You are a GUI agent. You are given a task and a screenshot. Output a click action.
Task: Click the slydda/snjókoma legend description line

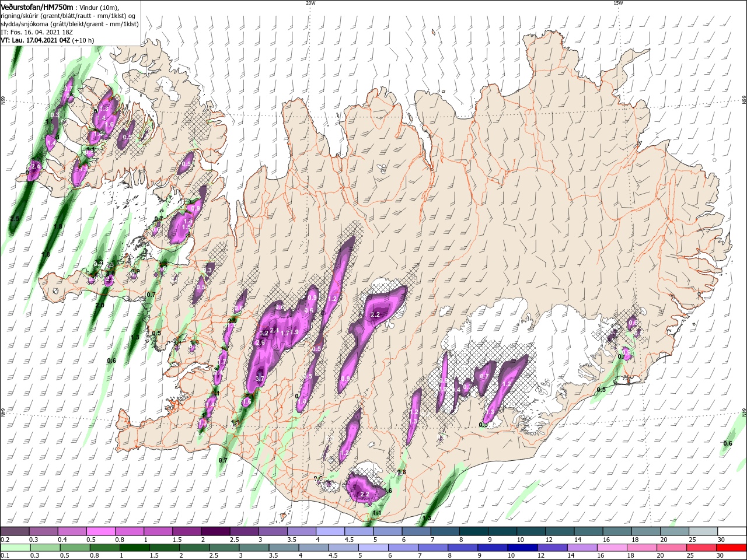coord(69,24)
